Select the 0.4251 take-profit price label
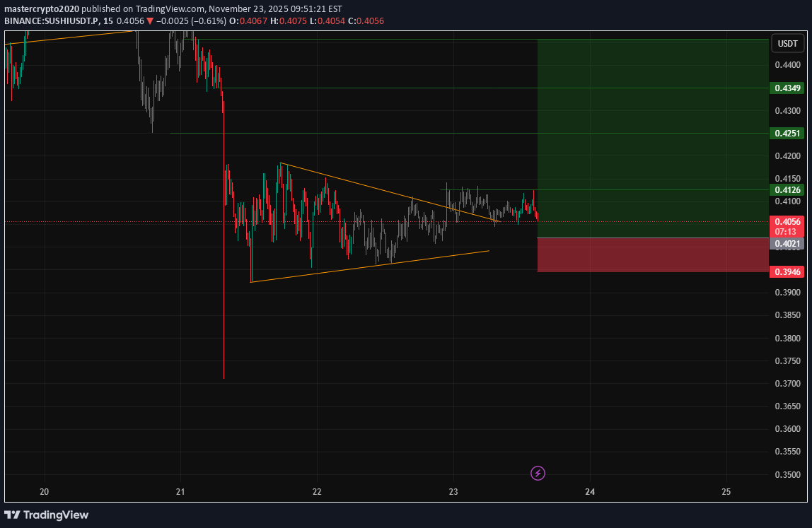The height and width of the screenshot is (528, 812). (787, 134)
